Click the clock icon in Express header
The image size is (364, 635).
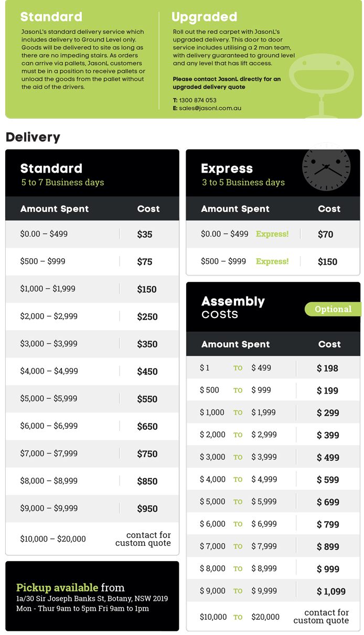(326, 168)
